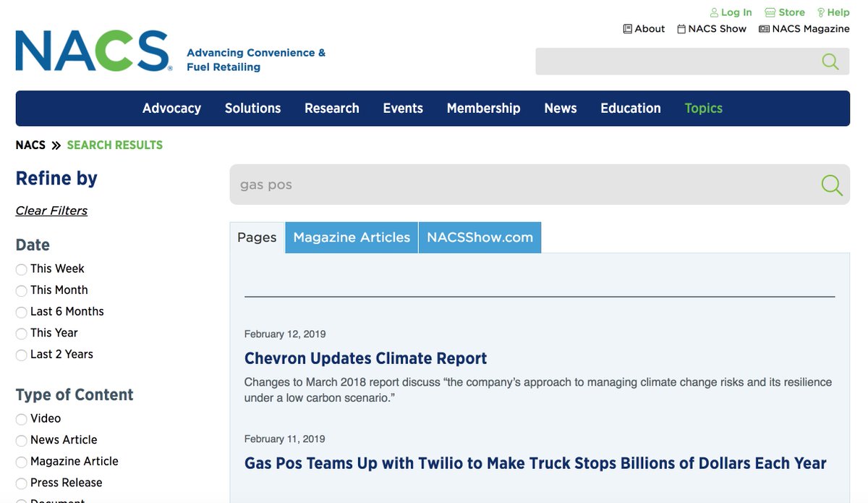Open the Membership menu
The width and height of the screenshot is (868, 503).
coord(483,109)
